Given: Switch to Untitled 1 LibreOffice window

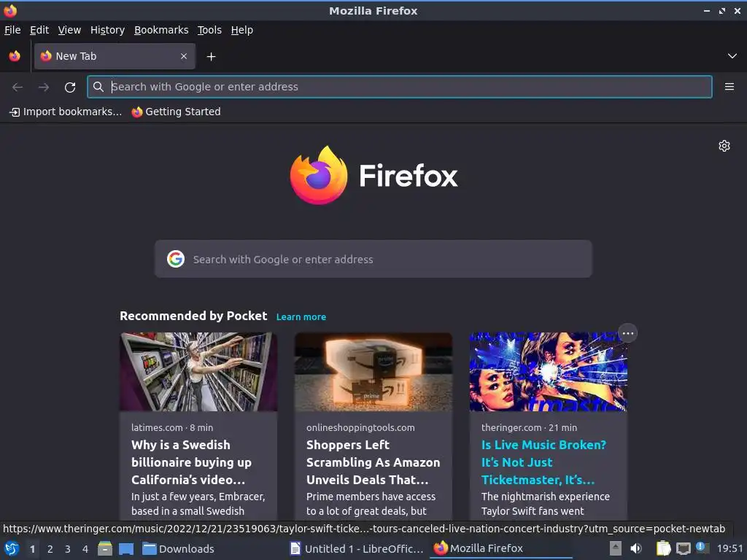Looking at the screenshot, I should tap(356, 548).
